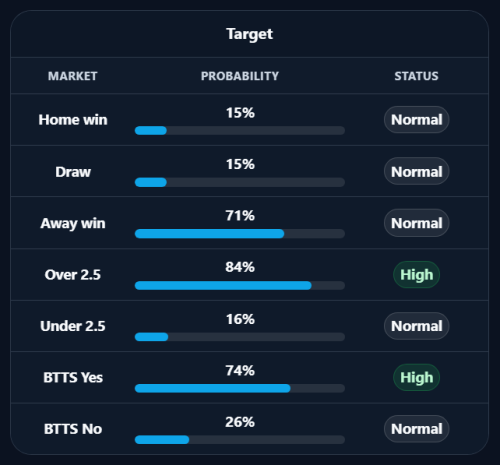Click the Draw Normal status badge
The height and width of the screenshot is (465, 500).
pos(416,172)
